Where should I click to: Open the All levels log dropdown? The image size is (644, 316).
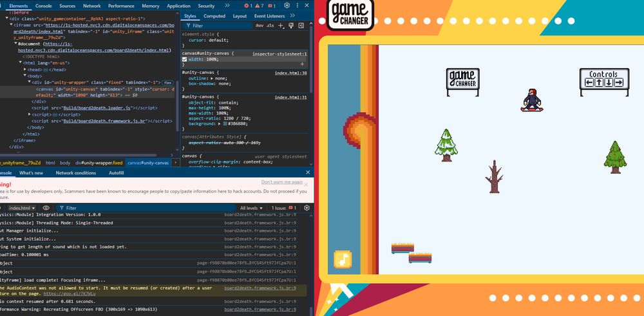251,208
